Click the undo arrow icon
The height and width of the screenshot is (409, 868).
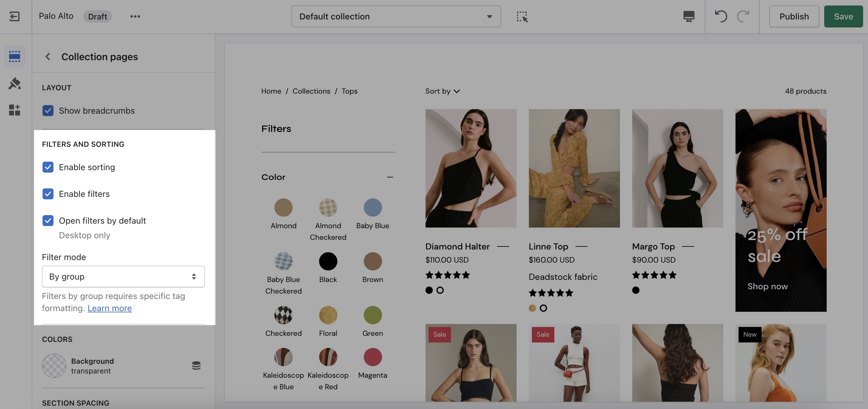pyautogui.click(x=721, y=16)
